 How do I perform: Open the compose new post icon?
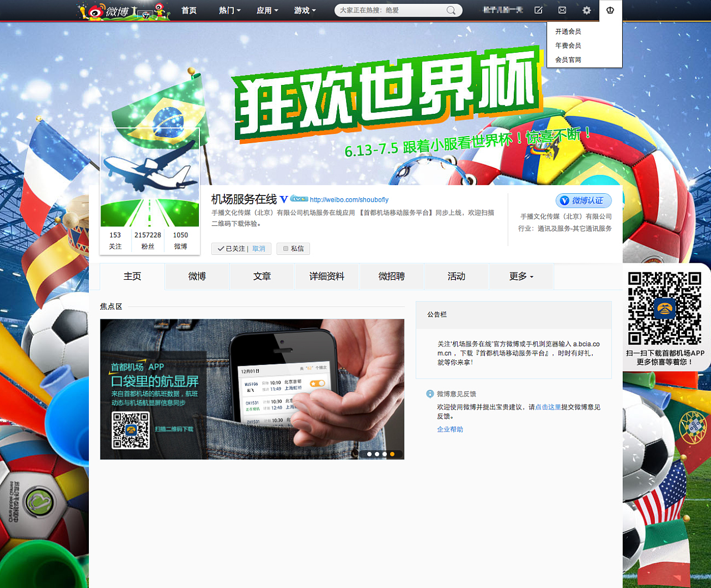coord(538,10)
